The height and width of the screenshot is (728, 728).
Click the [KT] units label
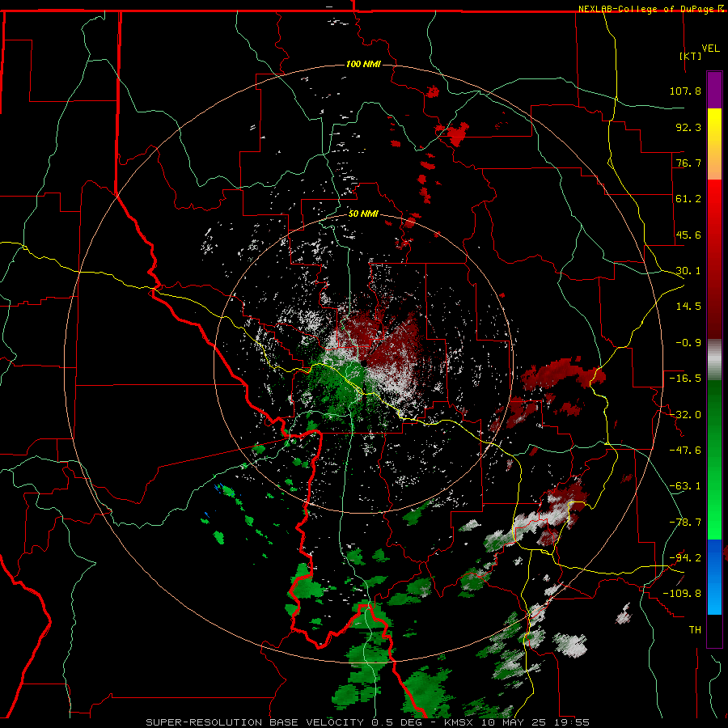click(690, 56)
